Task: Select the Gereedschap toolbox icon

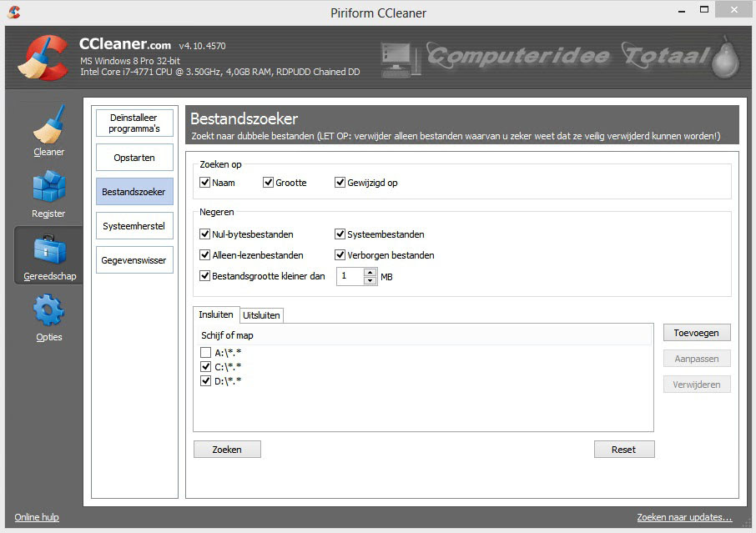Action: [x=50, y=249]
